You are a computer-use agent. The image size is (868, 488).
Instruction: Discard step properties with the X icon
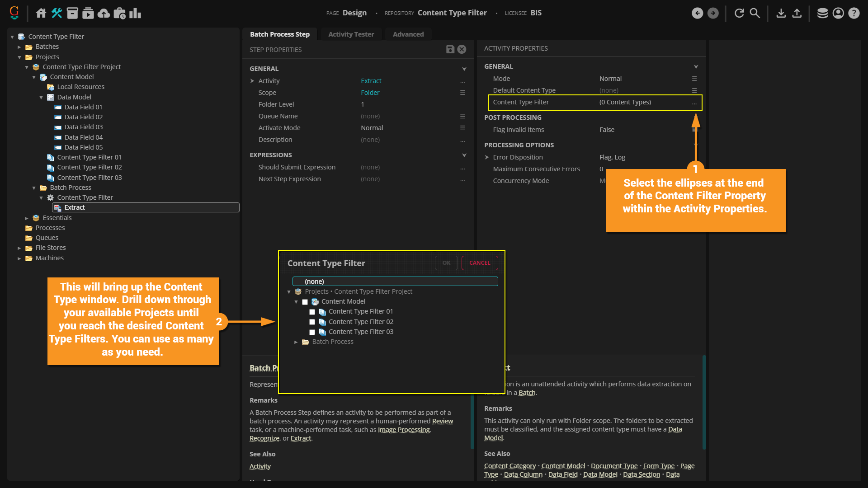point(462,49)
